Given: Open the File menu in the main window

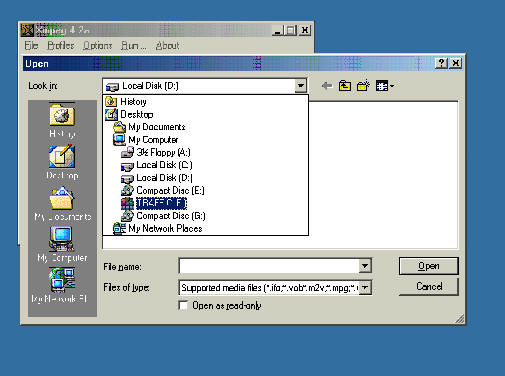Looking at the screenshot, I should coord(31,45).
